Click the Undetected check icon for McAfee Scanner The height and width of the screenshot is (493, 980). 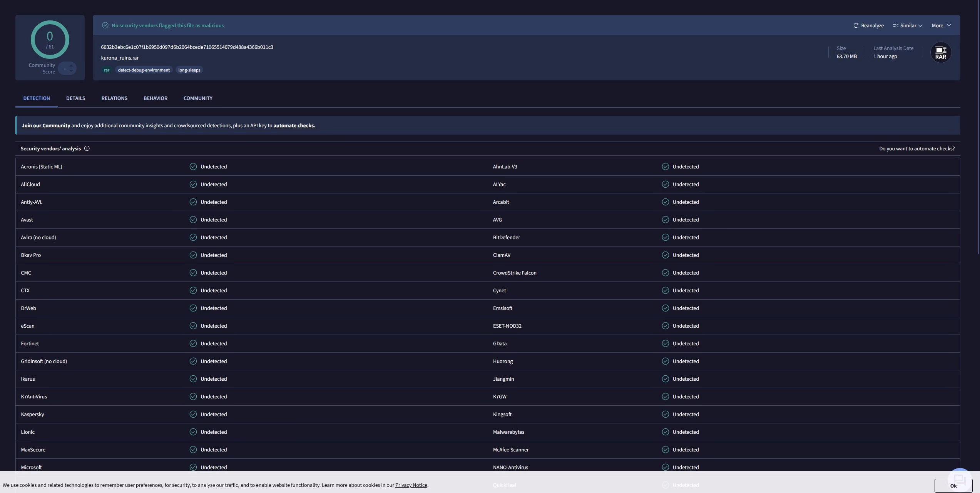coord(666,450)
